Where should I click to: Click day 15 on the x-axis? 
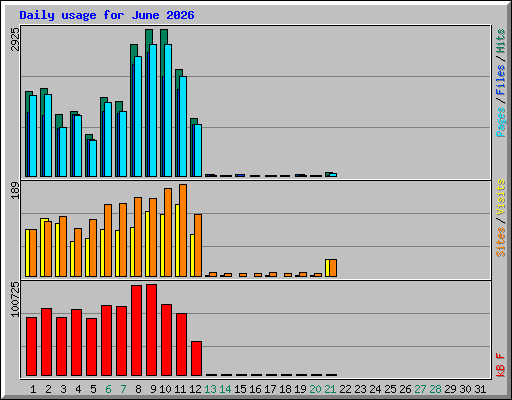(240, 389)
